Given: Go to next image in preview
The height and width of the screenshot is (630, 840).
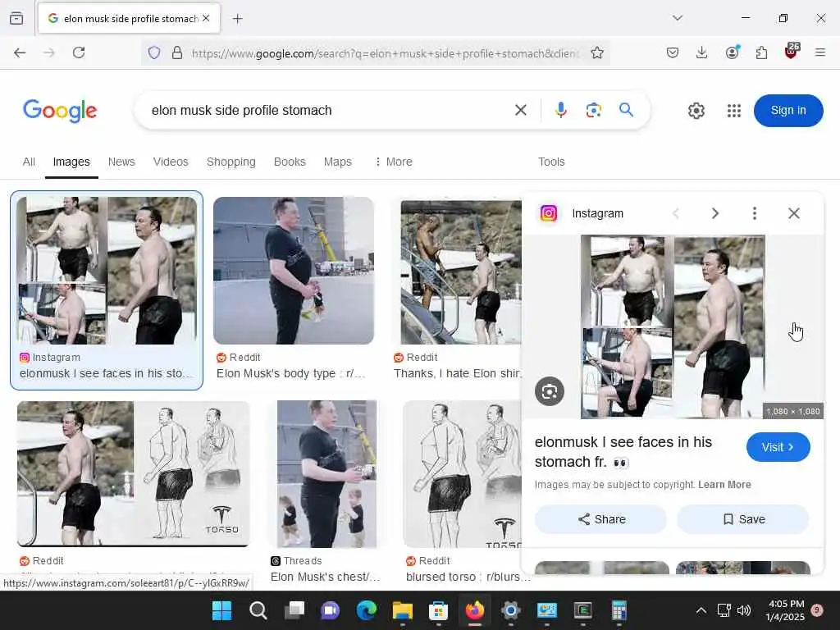Looking at the screenshot, I should (x=715, y=213).
